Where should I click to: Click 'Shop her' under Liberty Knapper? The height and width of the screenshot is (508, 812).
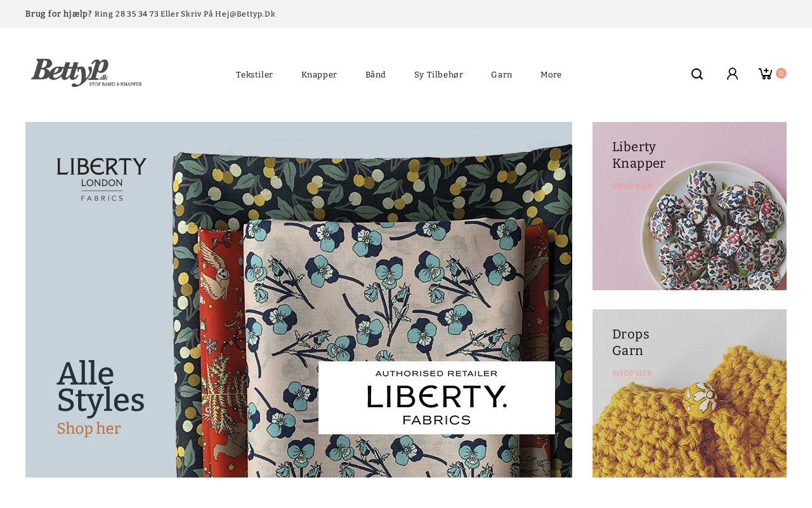click(x=632, y=186)
